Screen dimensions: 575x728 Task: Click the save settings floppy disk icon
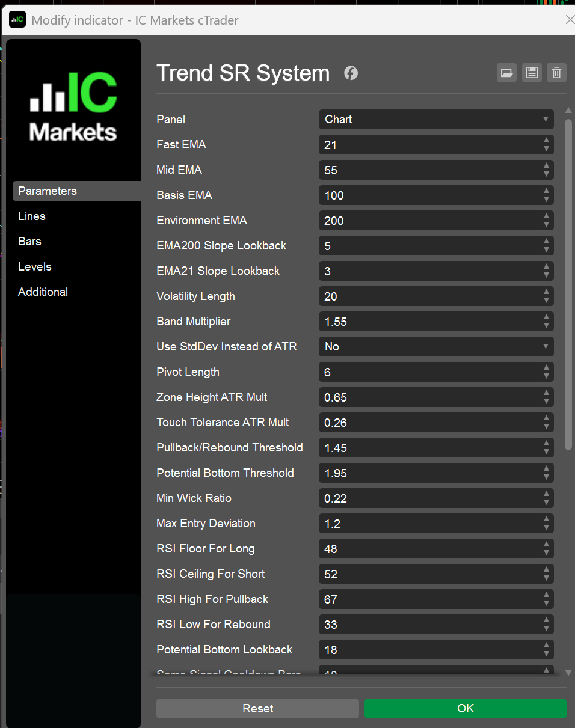point(532,73)
